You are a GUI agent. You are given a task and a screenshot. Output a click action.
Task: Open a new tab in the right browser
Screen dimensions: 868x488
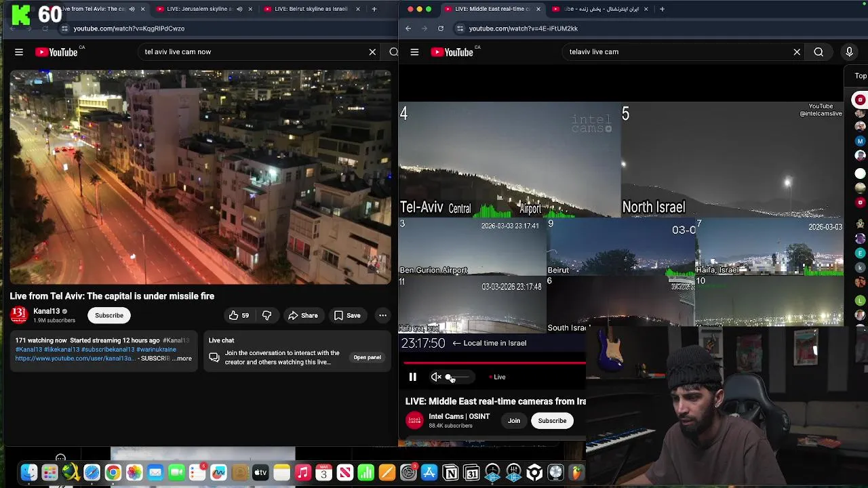[662, 9]
